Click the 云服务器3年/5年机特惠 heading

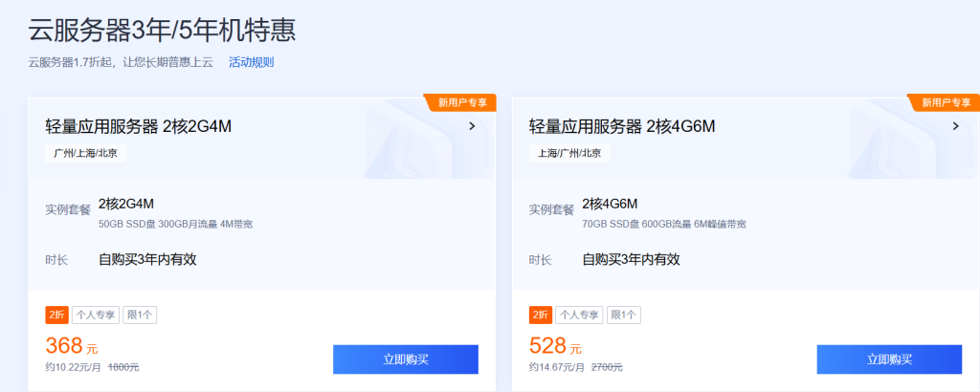(x=162, y=32)
